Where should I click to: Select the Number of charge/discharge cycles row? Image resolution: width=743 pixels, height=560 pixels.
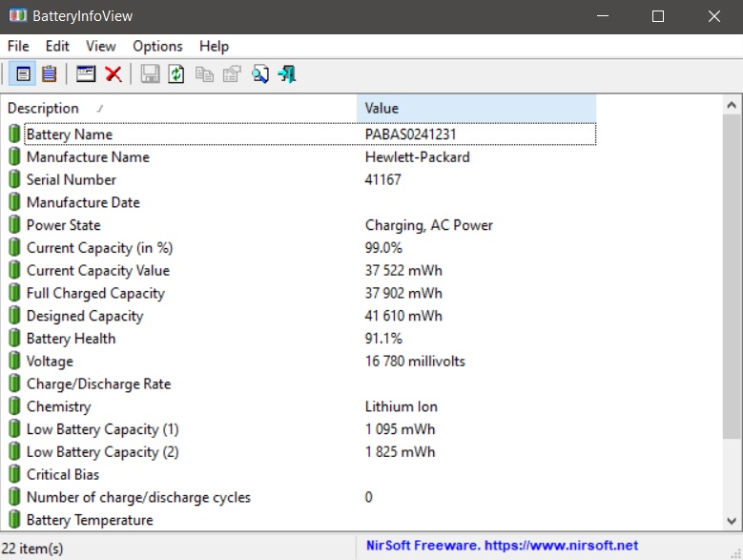click(x=299, y=497)
